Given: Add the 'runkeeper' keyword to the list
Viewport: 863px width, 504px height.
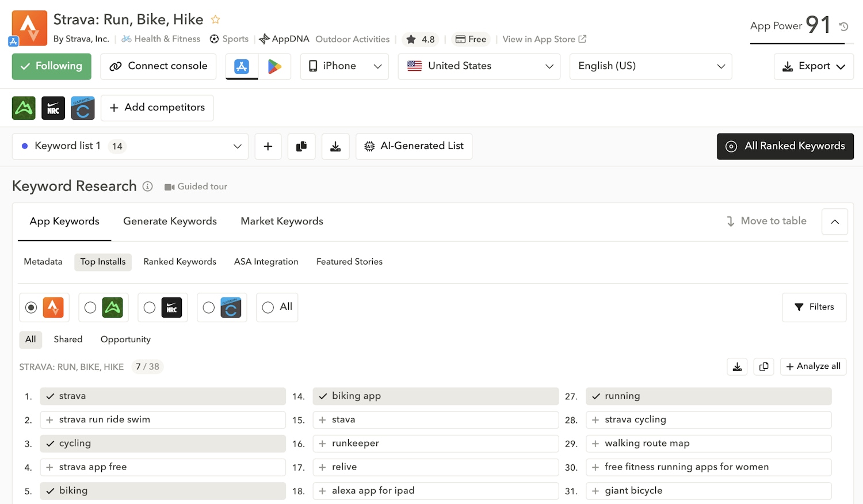Looking at the screenshot, I should [323, 444].
